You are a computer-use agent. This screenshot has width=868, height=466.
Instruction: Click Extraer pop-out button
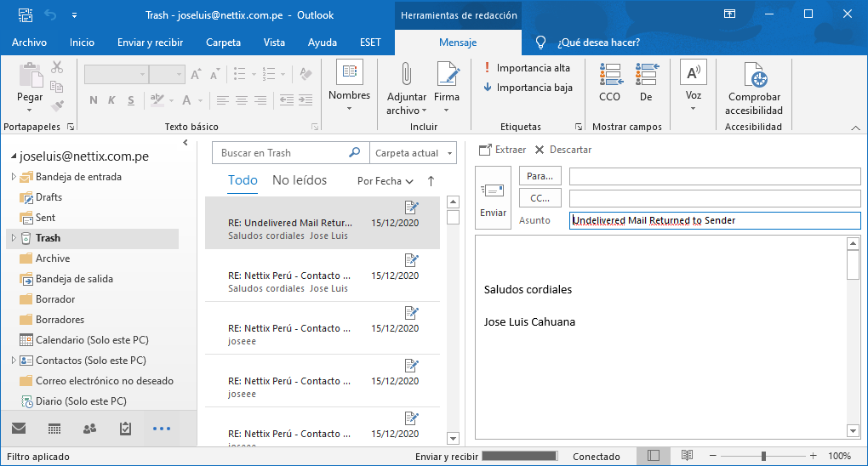[x=503, y=150]
